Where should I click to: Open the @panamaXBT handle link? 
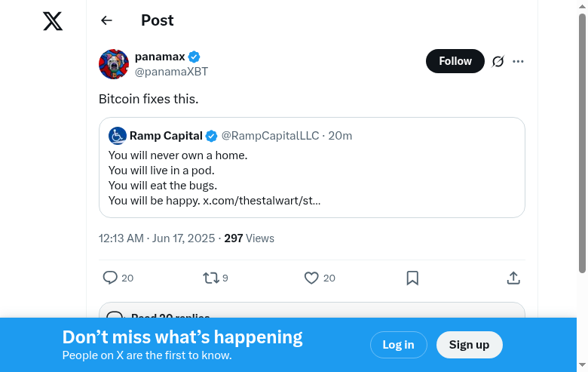171,72
